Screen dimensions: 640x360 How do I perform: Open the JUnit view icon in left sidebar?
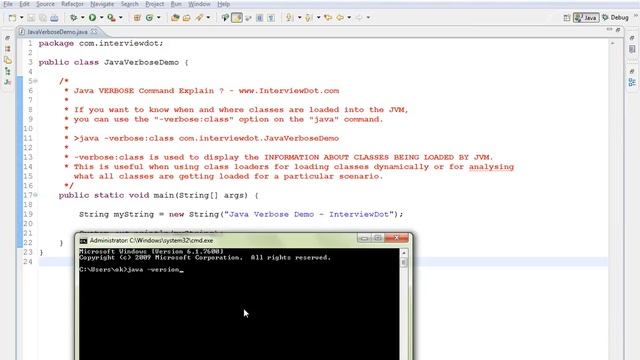(x=8, y=82)
